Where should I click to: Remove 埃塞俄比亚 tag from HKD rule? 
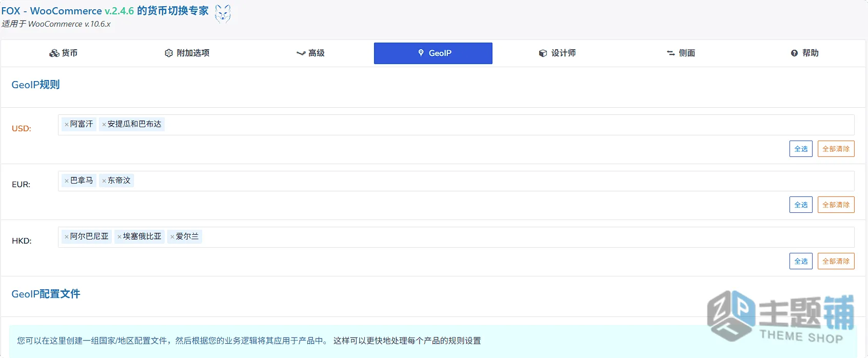(120, 237)
